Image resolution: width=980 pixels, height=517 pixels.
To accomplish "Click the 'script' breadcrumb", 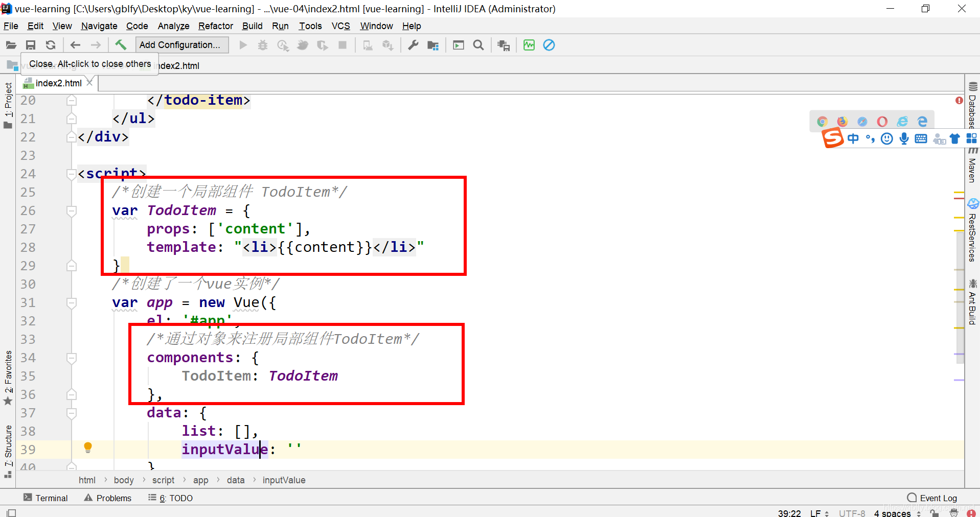I will pyautogui.click(x=163, y=480).
